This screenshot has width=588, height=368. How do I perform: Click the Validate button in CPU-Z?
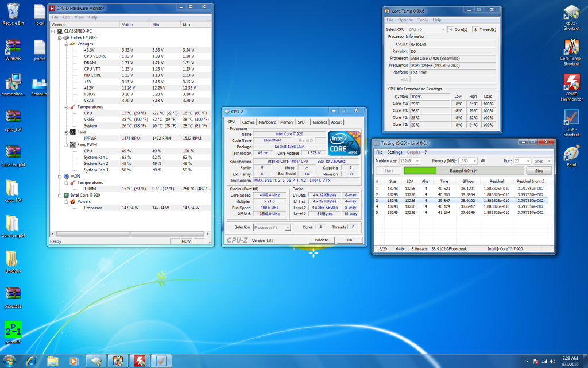point(322,240)
